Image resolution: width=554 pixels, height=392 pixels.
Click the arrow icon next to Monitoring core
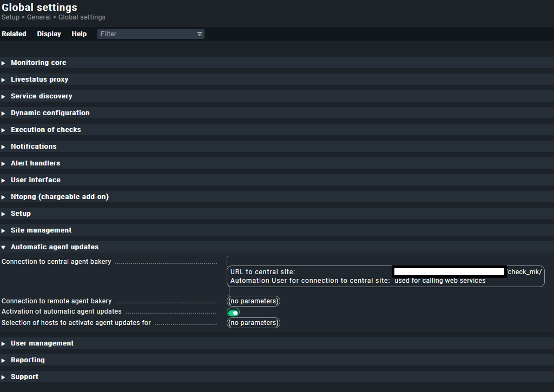coord(4,62)
